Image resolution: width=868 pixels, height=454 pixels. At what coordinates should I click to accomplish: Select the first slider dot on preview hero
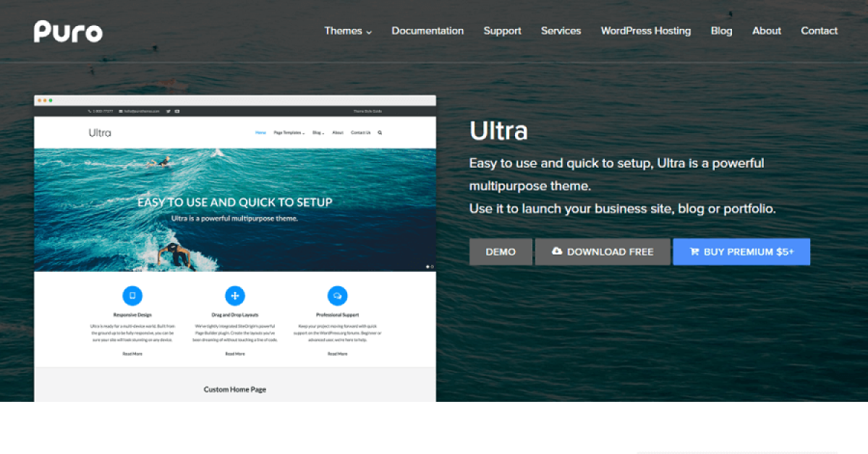tap(427, 267)
